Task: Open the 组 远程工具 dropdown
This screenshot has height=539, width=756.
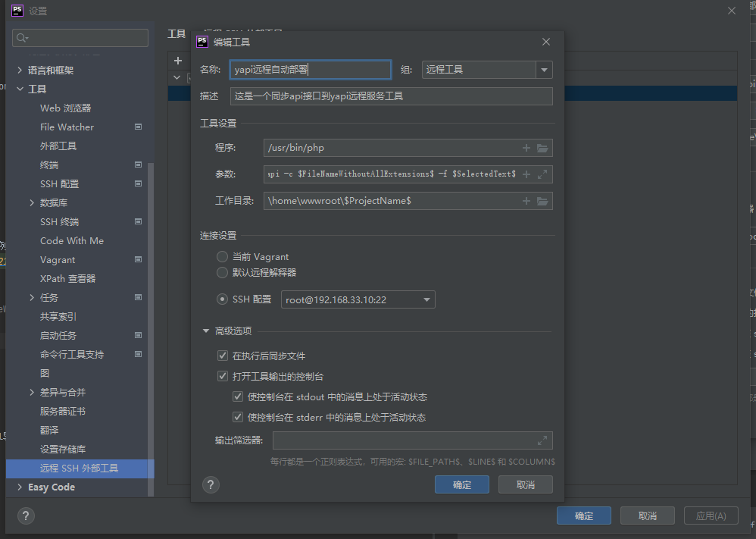Action: tap(544, 70)
